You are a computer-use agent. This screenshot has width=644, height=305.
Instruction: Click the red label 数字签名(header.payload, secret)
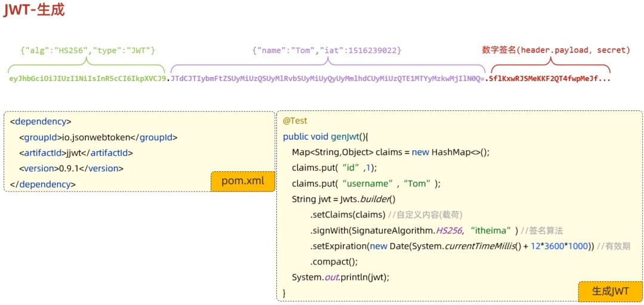(556, 50)
